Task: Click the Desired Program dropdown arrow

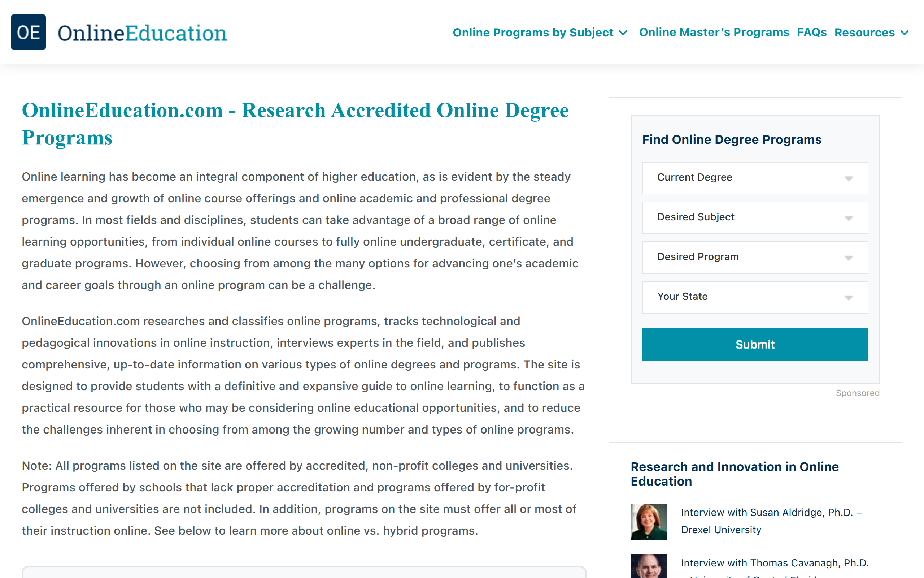Action: click(x=849, y=258)
